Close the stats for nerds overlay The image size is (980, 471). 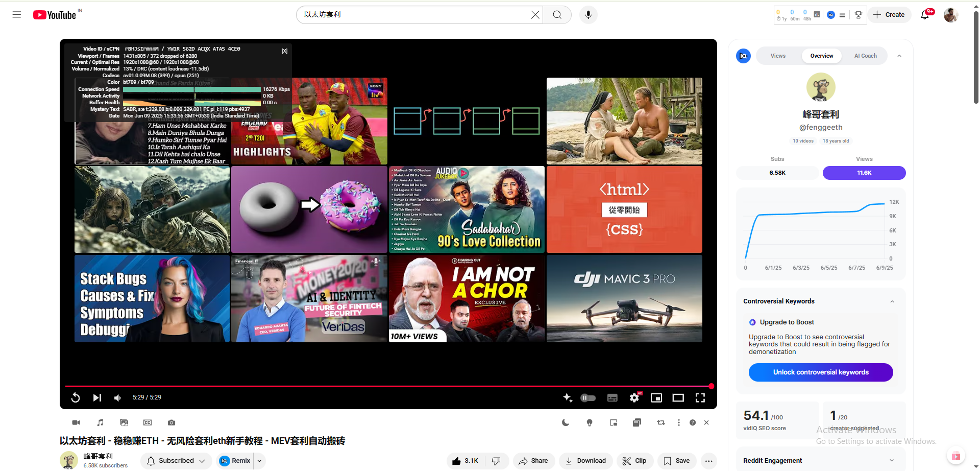point(285,51)
